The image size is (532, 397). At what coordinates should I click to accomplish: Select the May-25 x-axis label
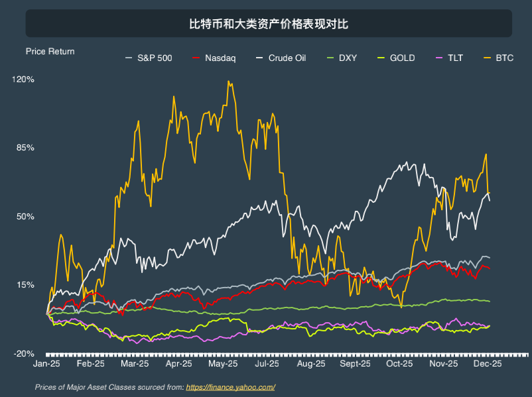coord(223,364)
